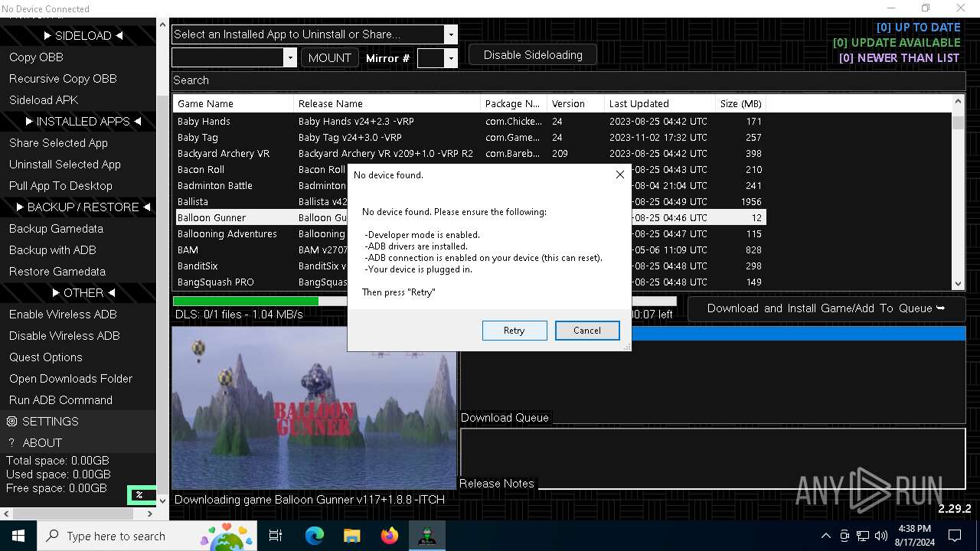Viewport: 980px width, 551px height.
Task: Click Disable Sideloading button
Action: click(x=533, y=55)
